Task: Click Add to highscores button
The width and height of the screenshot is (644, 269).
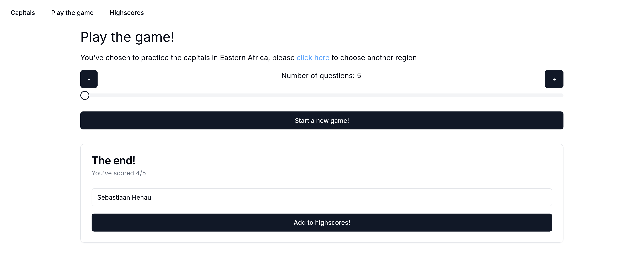Action: pyautogui.click(x=322, y=223)
